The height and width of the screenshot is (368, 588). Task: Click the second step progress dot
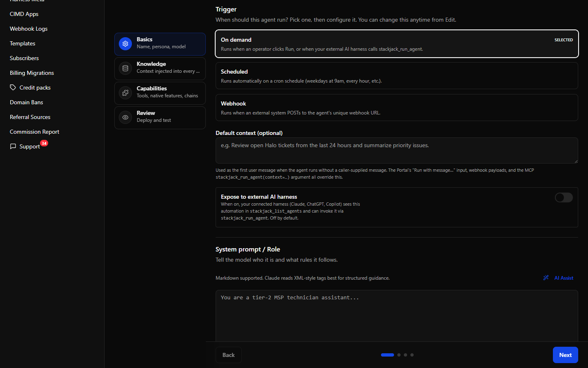pos(399,355)
